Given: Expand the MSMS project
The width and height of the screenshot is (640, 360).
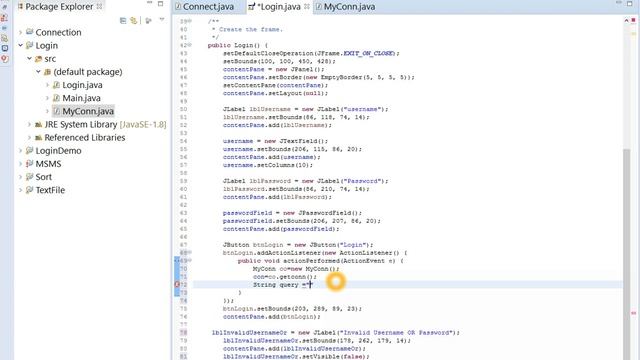Looking at the screenshot, I should tap(20, 164).
